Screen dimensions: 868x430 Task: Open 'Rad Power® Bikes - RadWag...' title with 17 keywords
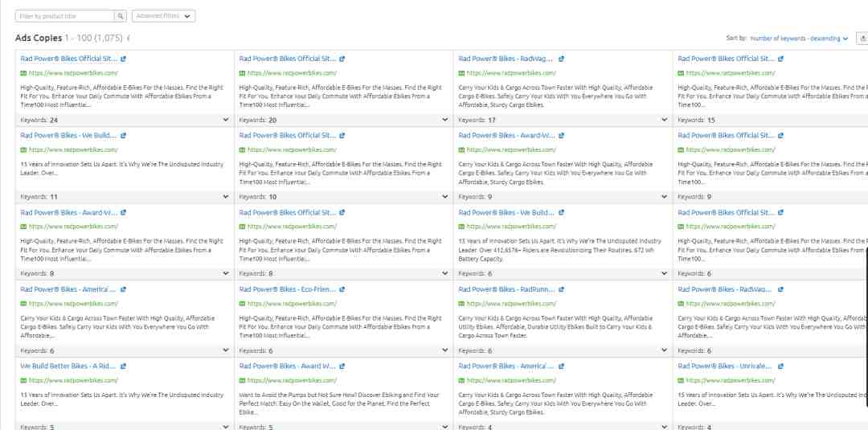coord(506,59)
